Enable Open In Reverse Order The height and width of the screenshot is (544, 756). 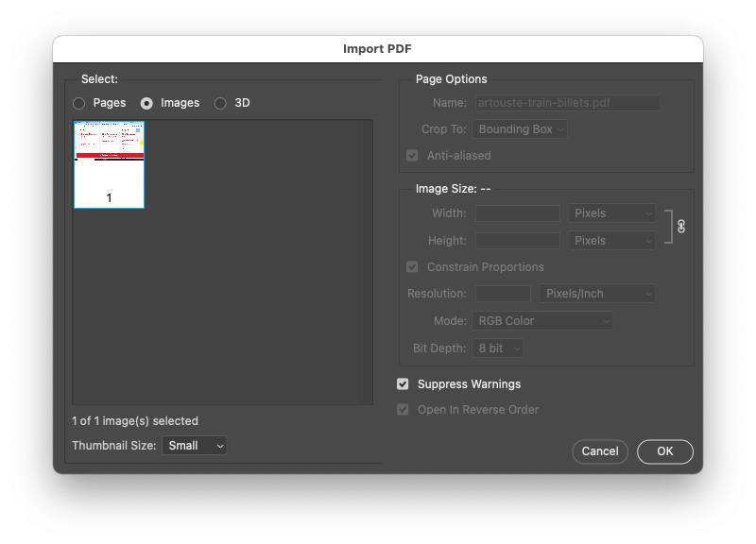coord(402,409)
